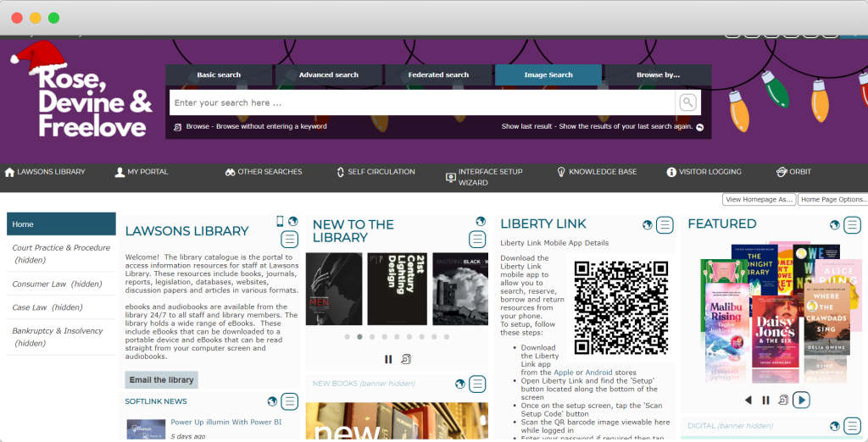This screenshot has height=442, width=868.
Task: Click the Power BI news thumbnail
Action: [146, 429]
